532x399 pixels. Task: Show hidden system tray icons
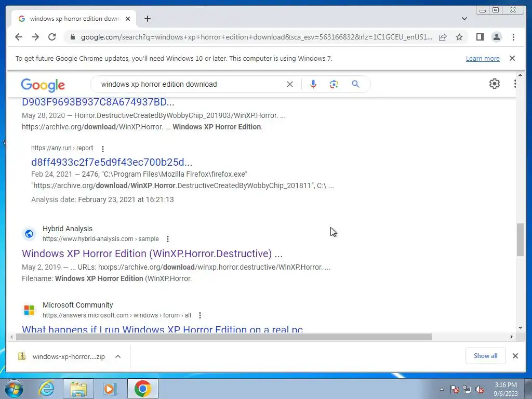point(442,389)
